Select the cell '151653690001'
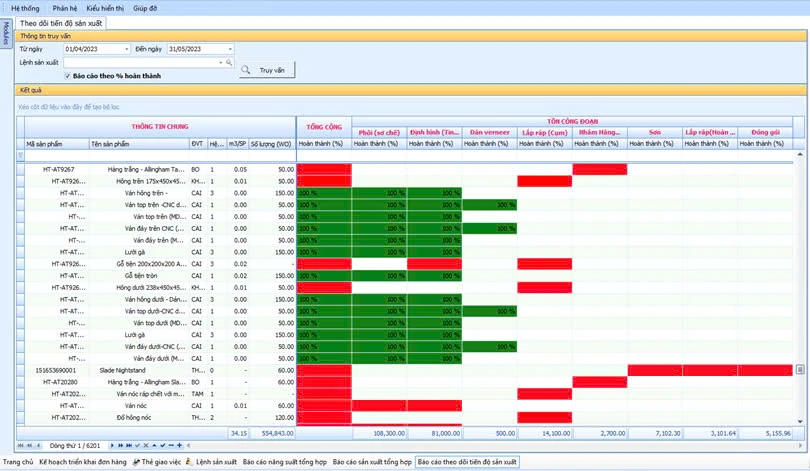This screenshot has height=471, width=810. (x=56, y=370)
